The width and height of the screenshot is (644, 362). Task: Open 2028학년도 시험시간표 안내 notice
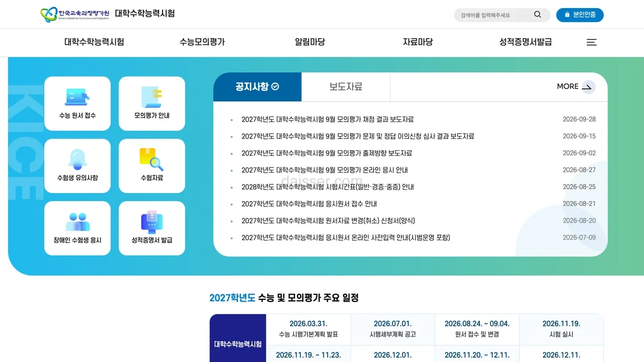pos(327,187)
